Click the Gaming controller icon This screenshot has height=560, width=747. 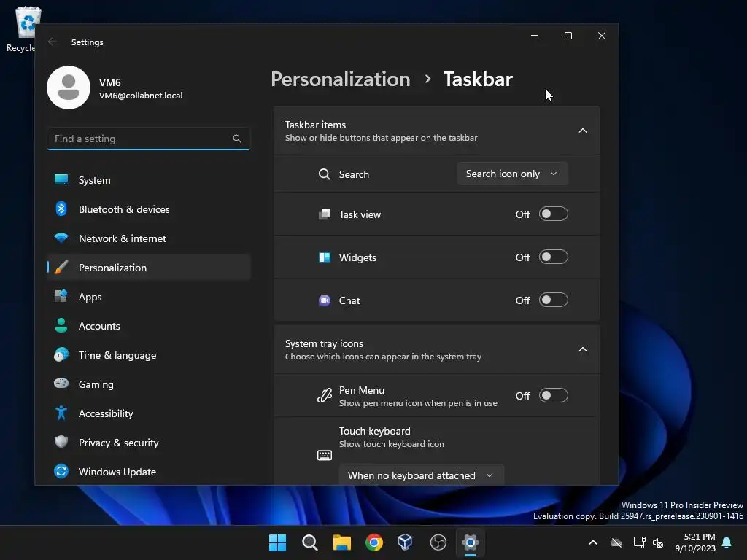click(61, 384)
